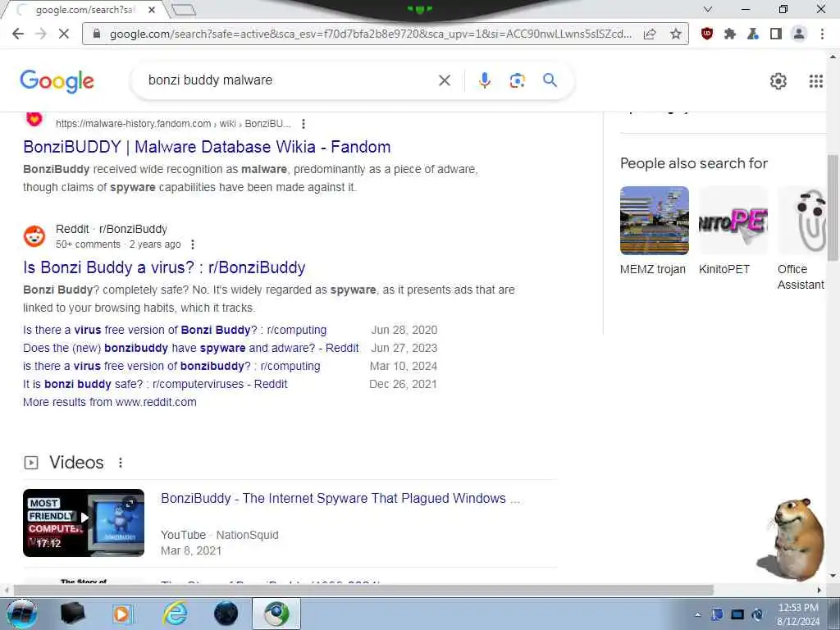
Task: Open more options for Fandom result
Action: tap(304, 124)
